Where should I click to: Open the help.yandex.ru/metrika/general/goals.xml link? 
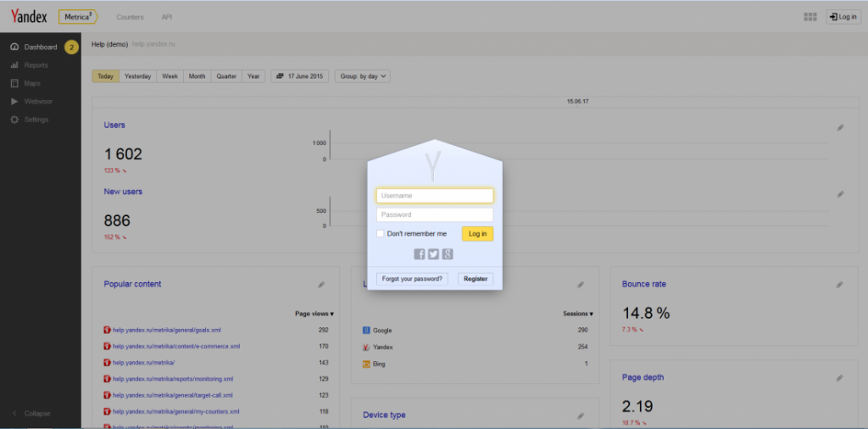click(167, 330)
